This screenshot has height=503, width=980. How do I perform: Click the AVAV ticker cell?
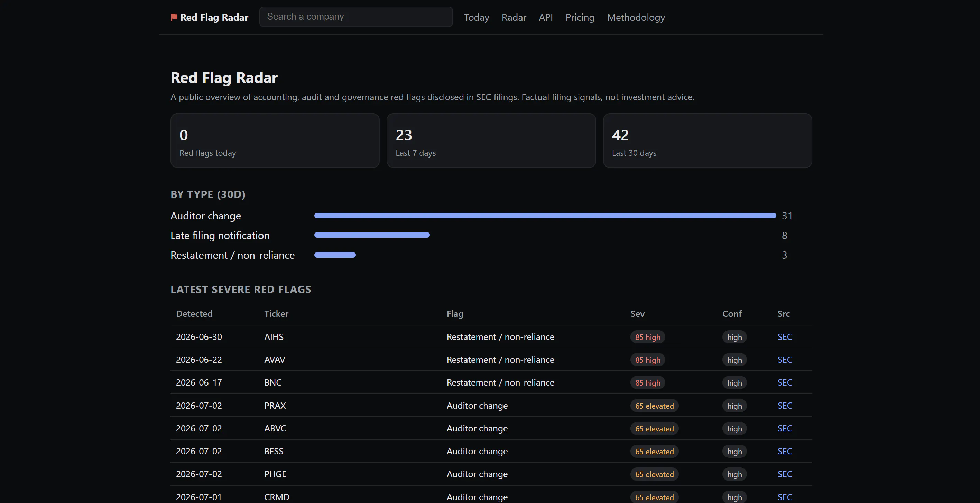274,360
